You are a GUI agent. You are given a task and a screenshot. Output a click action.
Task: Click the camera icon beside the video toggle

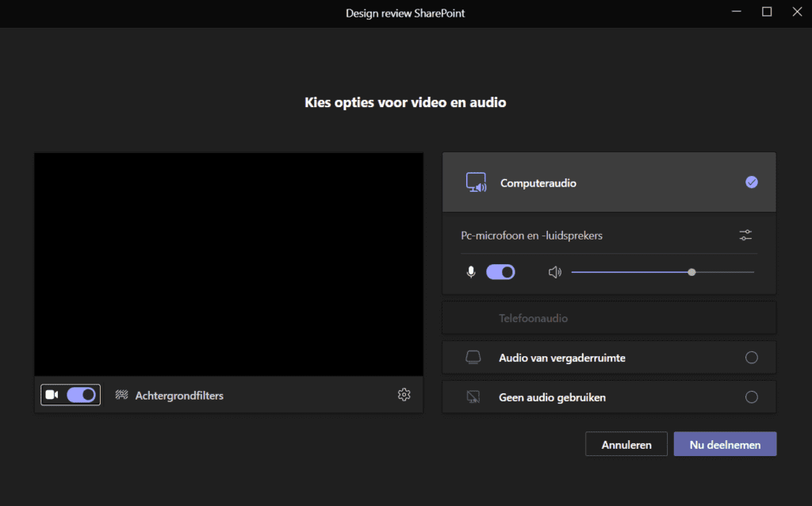tap(52, 395)
